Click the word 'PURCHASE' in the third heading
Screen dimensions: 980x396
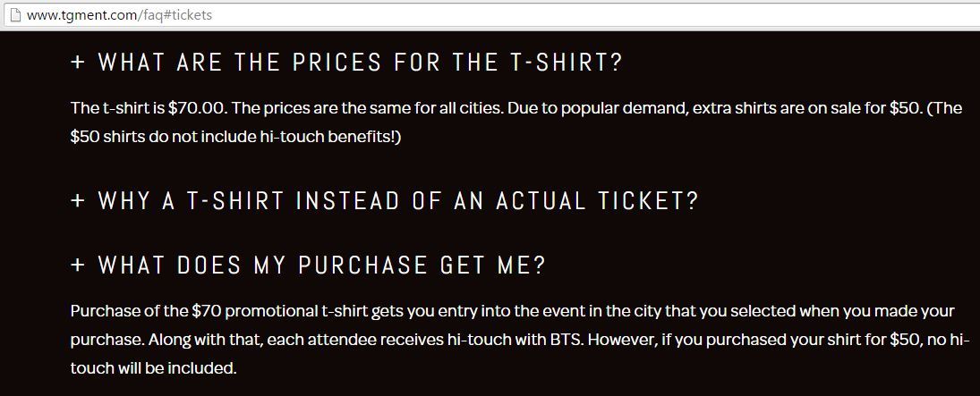363,265
